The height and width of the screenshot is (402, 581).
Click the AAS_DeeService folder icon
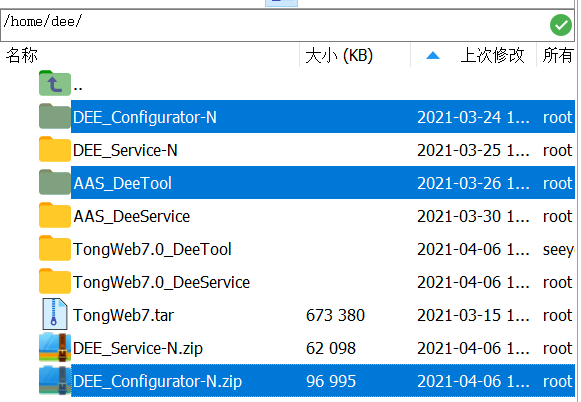click(x=54, y=215)
